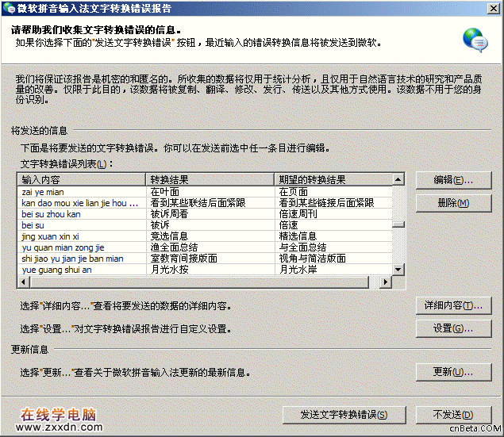Click the 删除(M) delete button

[453, 203]
